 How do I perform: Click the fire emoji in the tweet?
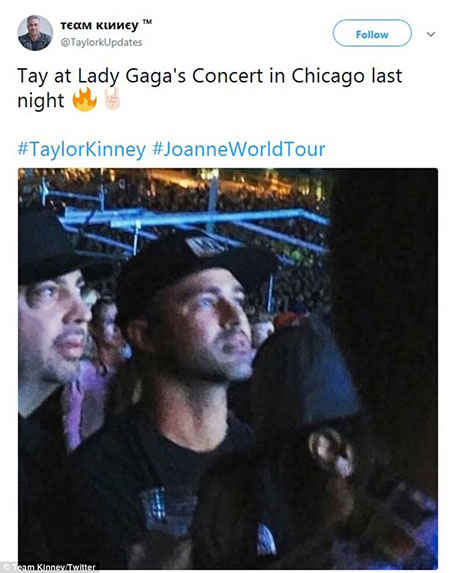point(84,99)
